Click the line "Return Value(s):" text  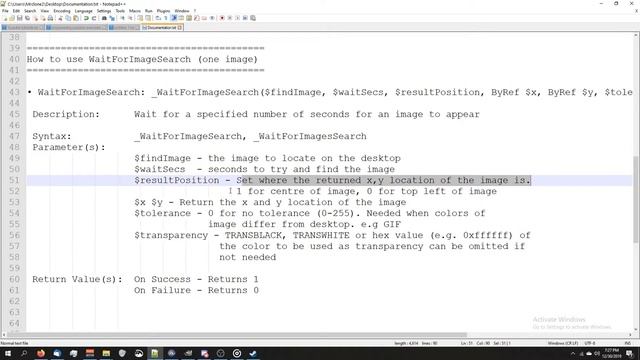click(77, 280)
